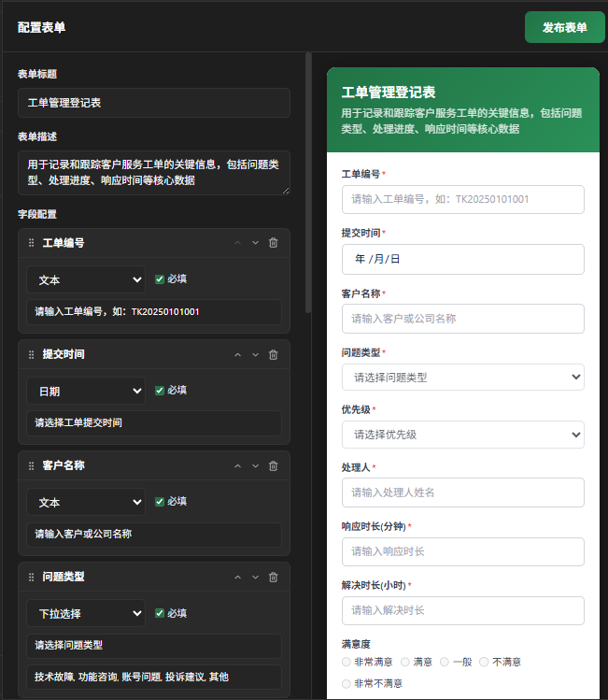Screen dimensions: 608x700
Task: Select 非常不满意 satisfaction radio option
Action: 346,683
